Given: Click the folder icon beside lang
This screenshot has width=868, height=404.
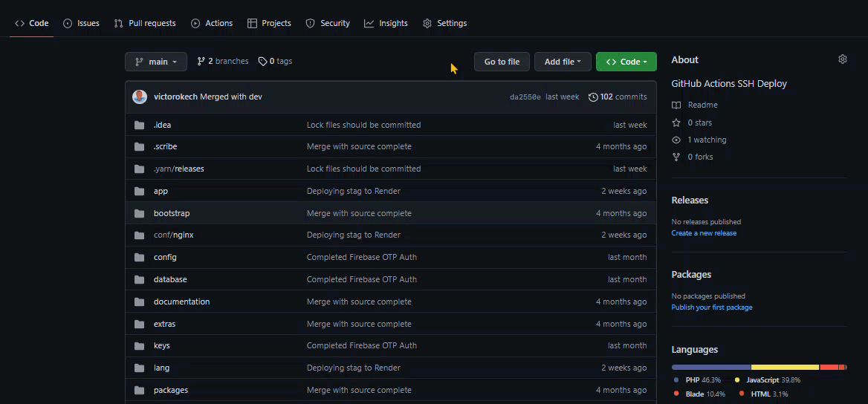Looking at the screenshot, I should click(x=140, y=368).
